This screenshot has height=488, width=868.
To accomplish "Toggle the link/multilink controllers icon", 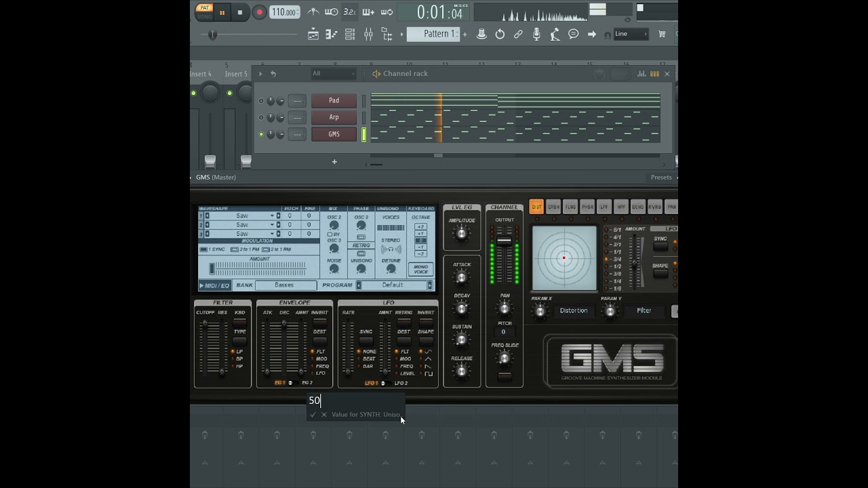I will point(518,34).
